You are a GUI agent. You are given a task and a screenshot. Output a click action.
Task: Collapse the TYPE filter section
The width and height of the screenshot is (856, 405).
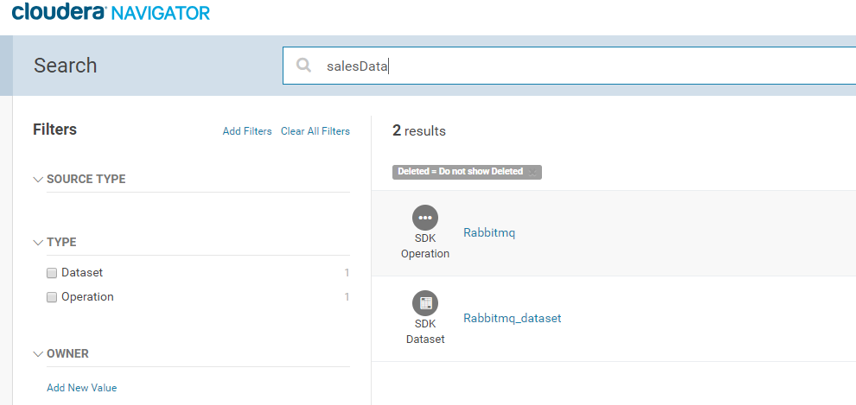tap(39, 243)
